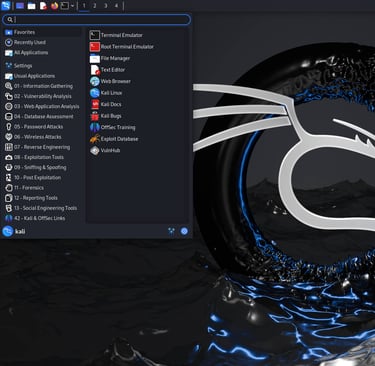Open 09 - Sniffing & Spoofing category
Image resolution: width=375 pixels, height=366 pixels.
point(43,167)
